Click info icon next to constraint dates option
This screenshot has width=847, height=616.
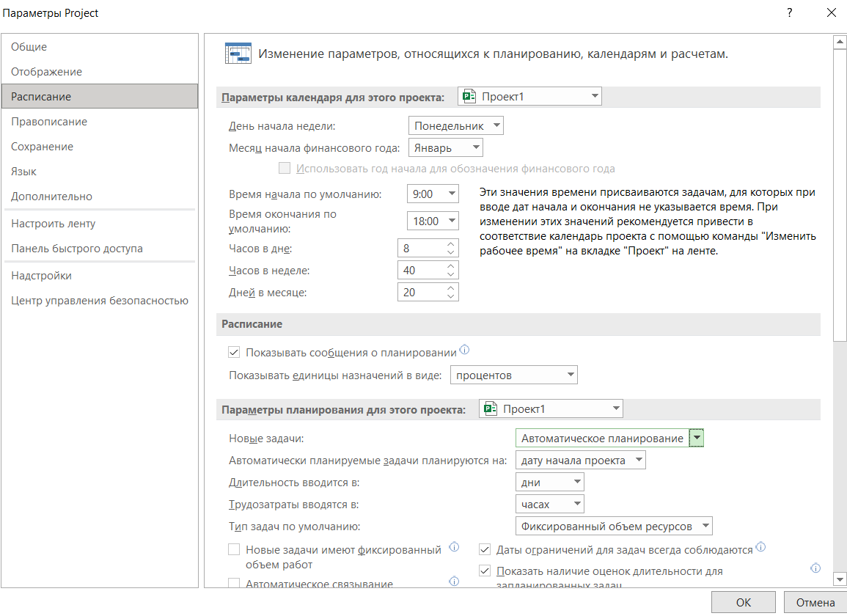click(760, 547)
